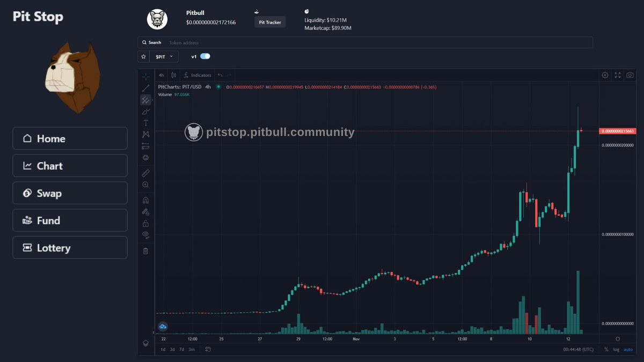Screen dimensions: 644x362
Task: Select the 1d date range
Action: 163,350
